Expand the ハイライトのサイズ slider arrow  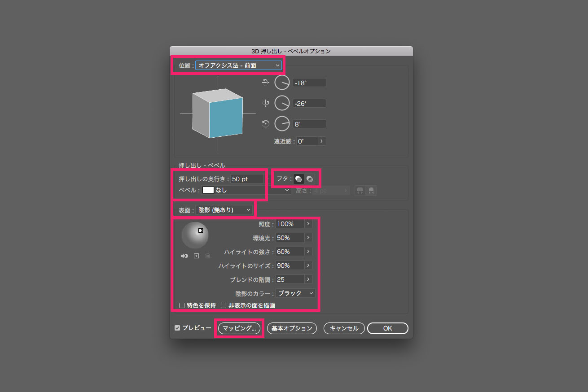coord(308,266)
